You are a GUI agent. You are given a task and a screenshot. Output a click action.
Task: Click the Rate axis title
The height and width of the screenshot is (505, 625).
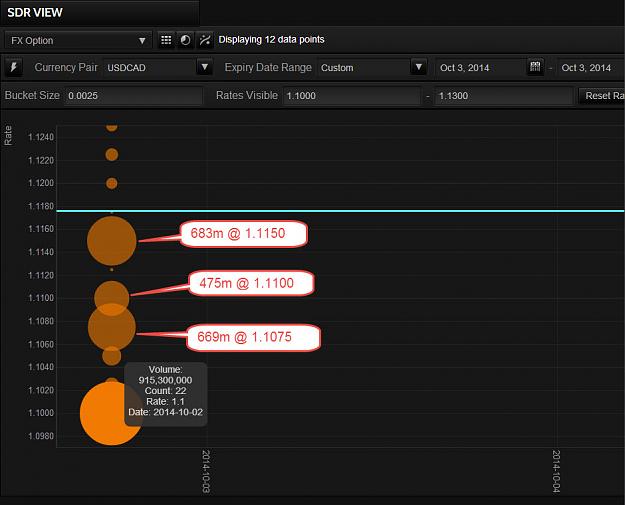click(x=8, y=135)
